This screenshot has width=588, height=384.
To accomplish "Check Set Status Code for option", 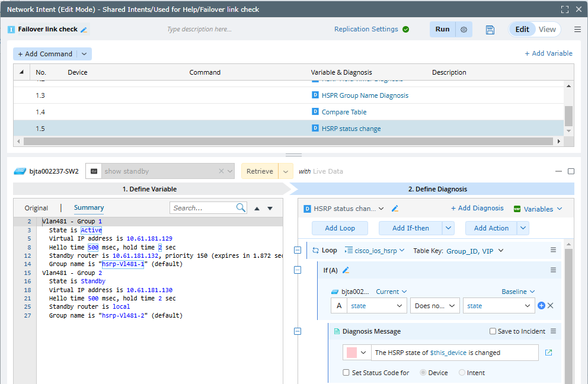I will 346,373.
